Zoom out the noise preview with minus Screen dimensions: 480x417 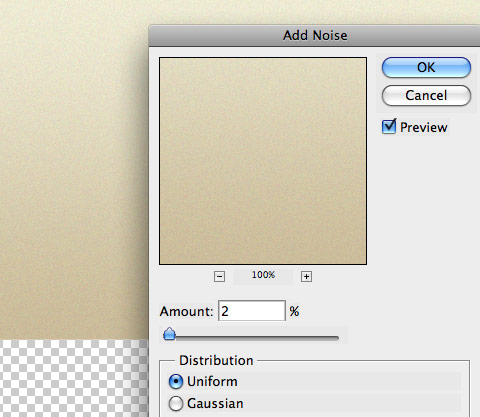219,276
